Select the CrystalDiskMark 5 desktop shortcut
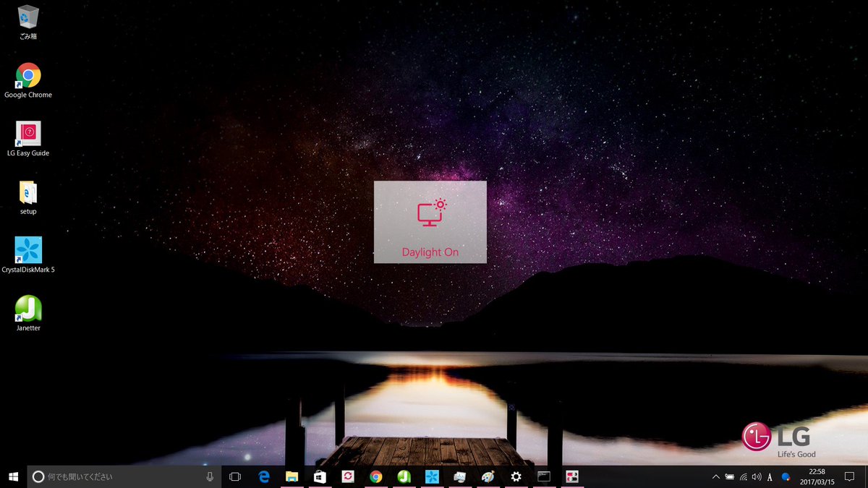The width and height of the screenshot is (868, 488). (28, 255)
